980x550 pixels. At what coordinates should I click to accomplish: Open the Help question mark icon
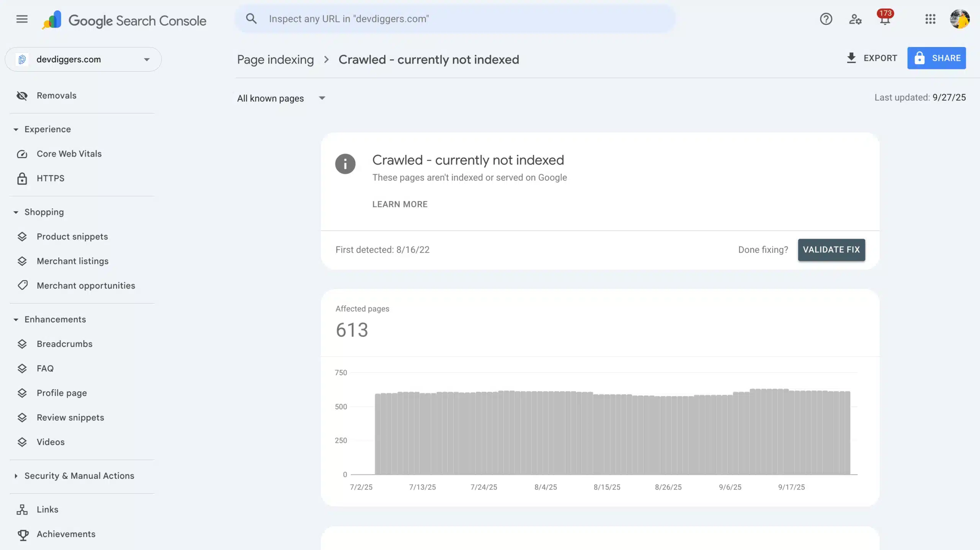click(826, 19)
